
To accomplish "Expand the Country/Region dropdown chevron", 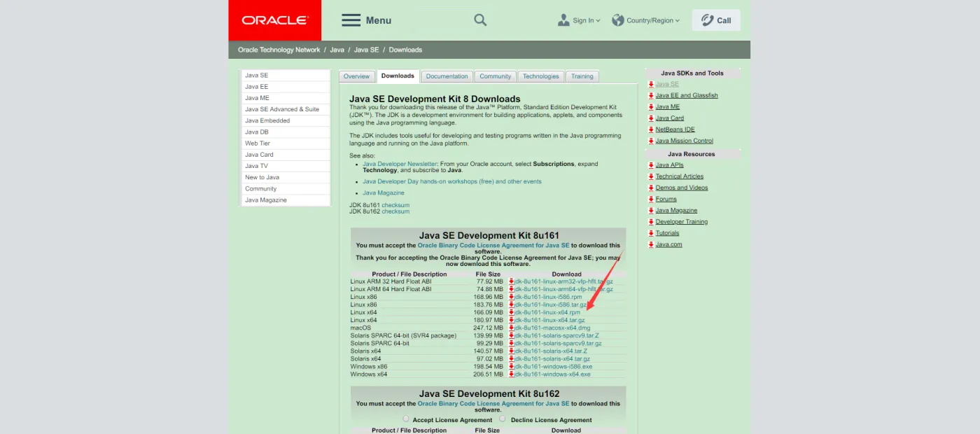I will click(x=678, y=21).
